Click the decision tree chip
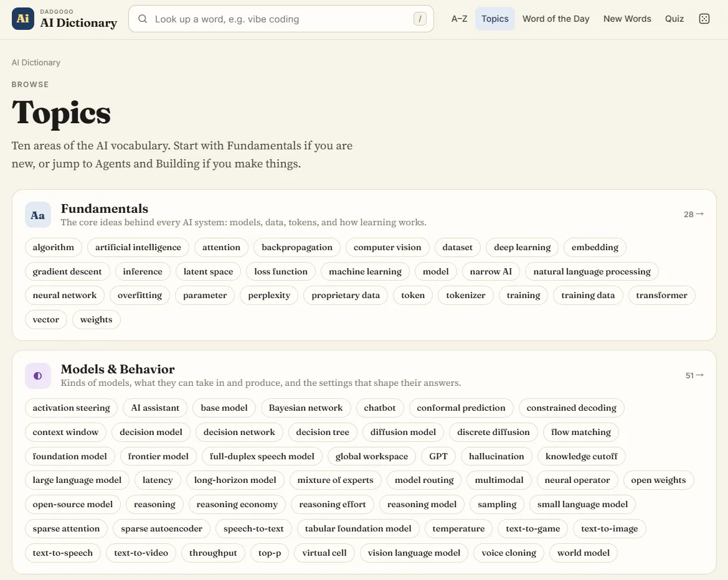 coord(323,432)
